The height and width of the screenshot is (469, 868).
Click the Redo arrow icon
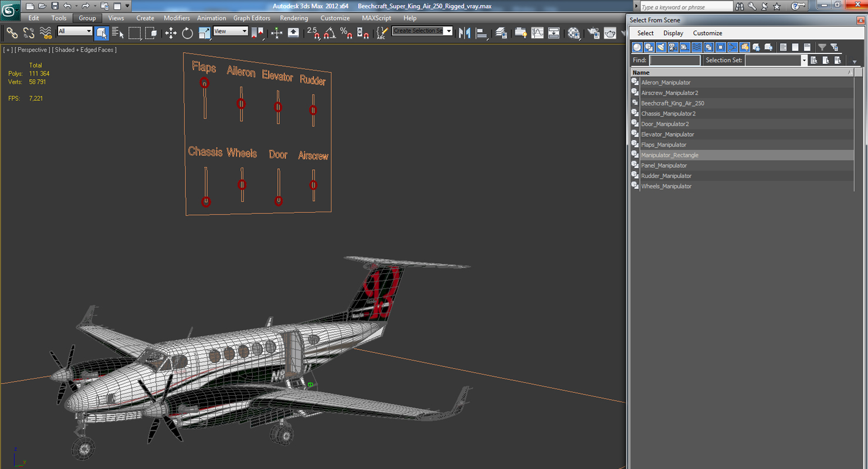(x=86, y=6)
